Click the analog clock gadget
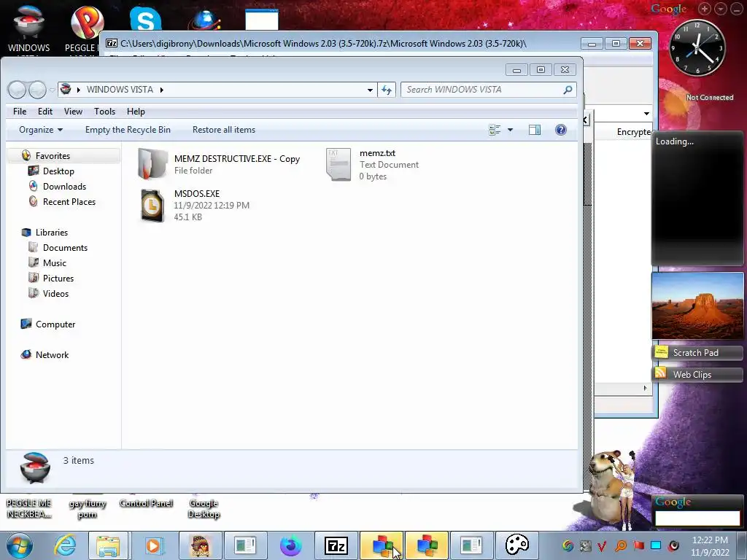 tap(697, 47)
